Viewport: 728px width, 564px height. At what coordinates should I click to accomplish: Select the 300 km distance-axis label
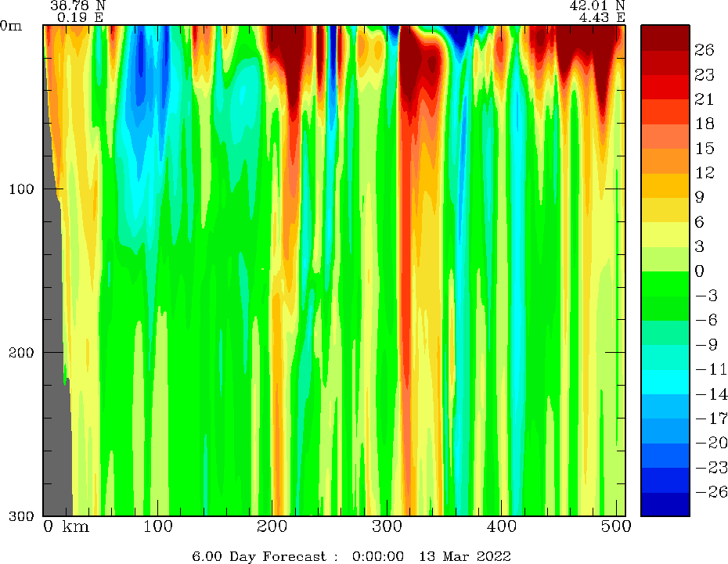click(x=387, y=527)
